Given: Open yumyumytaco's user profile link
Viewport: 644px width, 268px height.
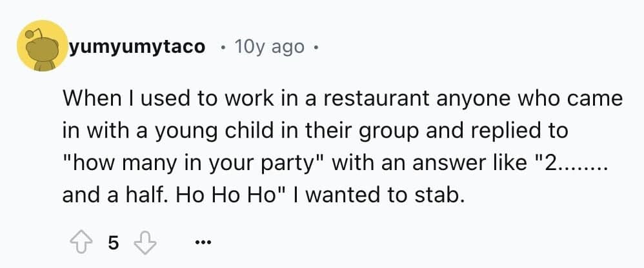Looking at the screenshot, I should [137, 47].
